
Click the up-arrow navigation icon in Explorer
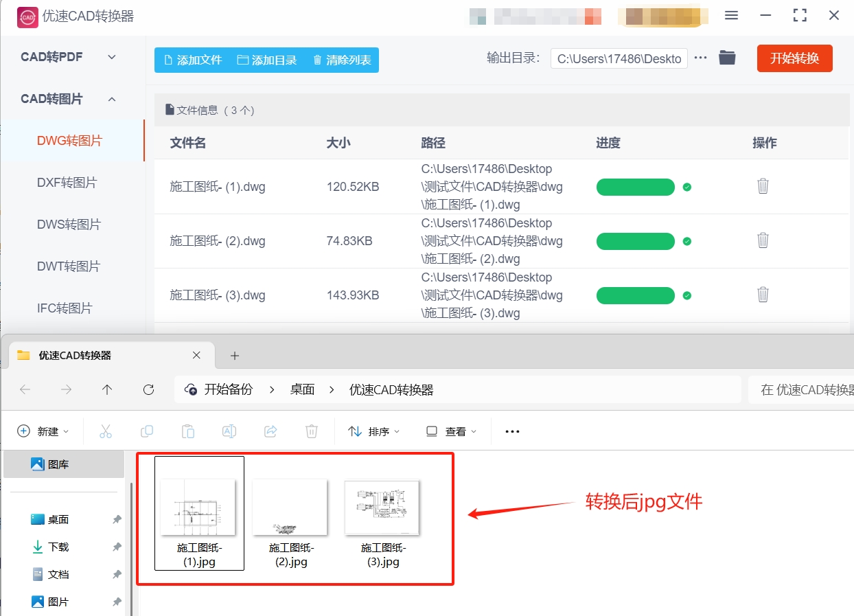click(x=107, y=389)
